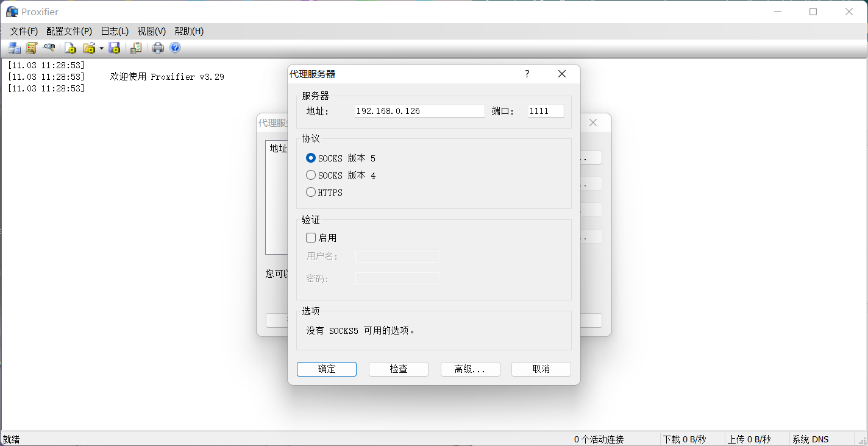868x446 pixels.
Task: Click the Help question mark toolbar icon
Action: coord(175,48)
